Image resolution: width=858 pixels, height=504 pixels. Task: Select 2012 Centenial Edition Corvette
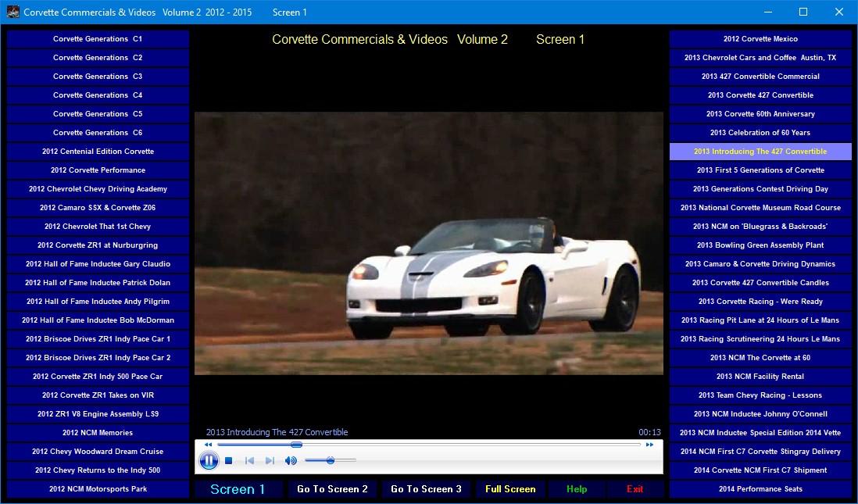tap(98, 152)
